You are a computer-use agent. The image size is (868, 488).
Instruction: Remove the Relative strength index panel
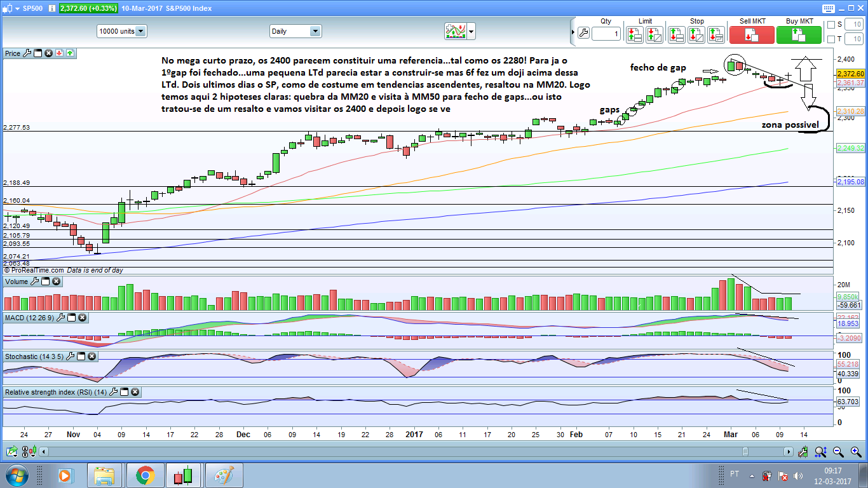point(135,392)
